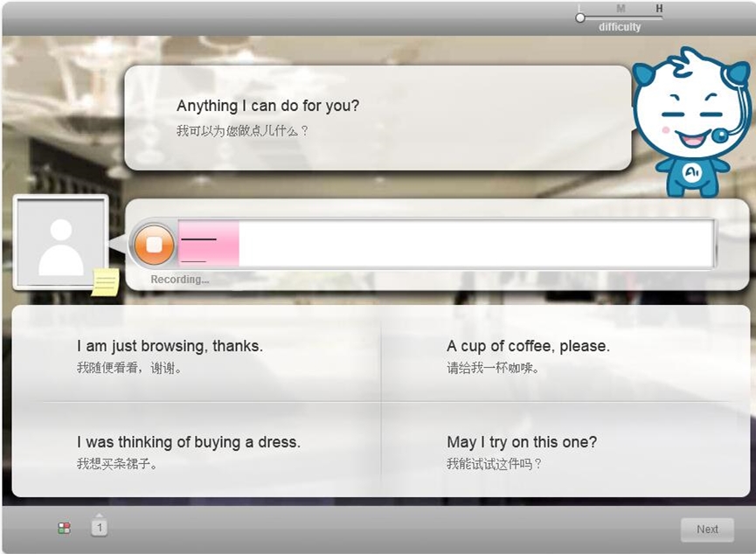
Task: Click the AI mascot character
Action: pos(692,122)
